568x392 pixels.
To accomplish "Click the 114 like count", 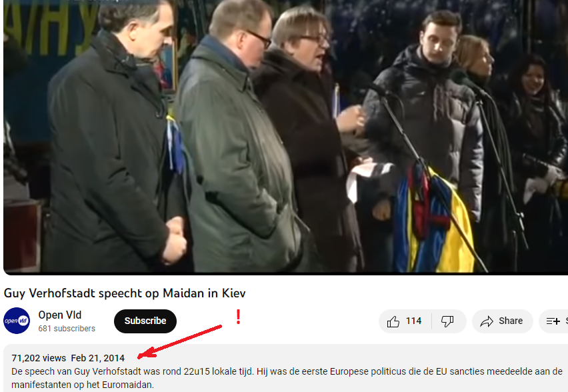I will click(413, 321).
